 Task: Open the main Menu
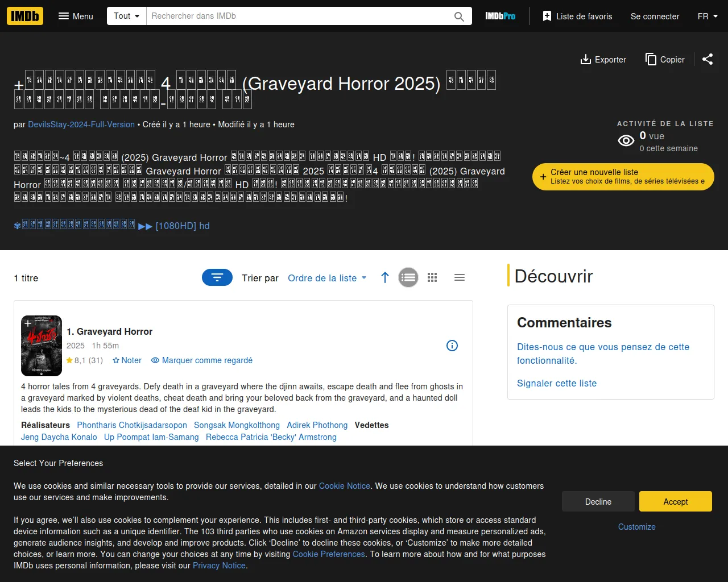coord(76,16)
